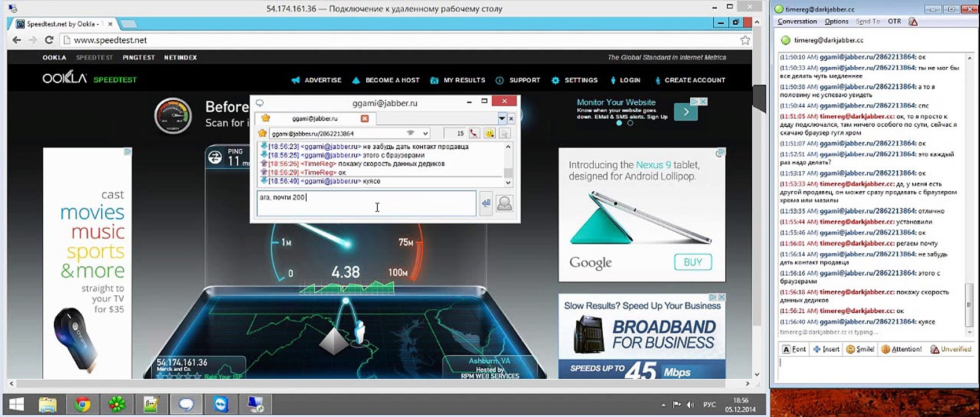Image resolution: width=980 pixels, height=417 pixels.
Task: Open the SUPPORT link on Speedtest
Action: pos(518,80)
